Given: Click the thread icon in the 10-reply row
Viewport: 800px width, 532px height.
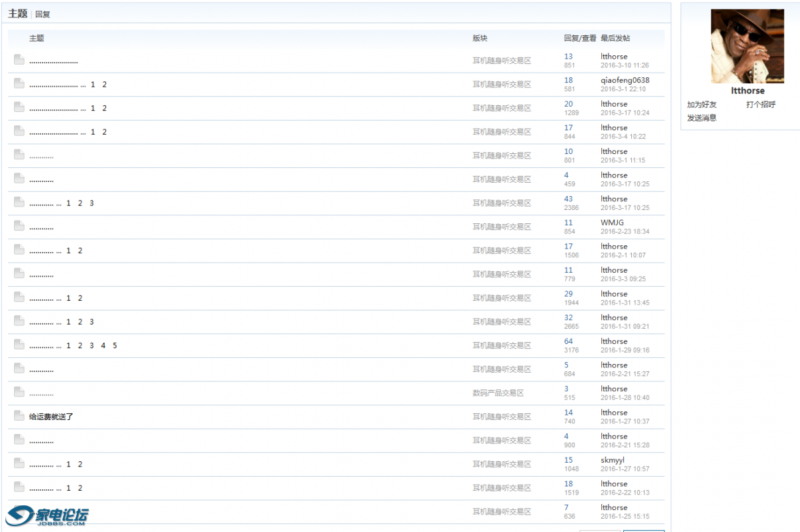Looking at the screenshot, I should click(19, 155).
